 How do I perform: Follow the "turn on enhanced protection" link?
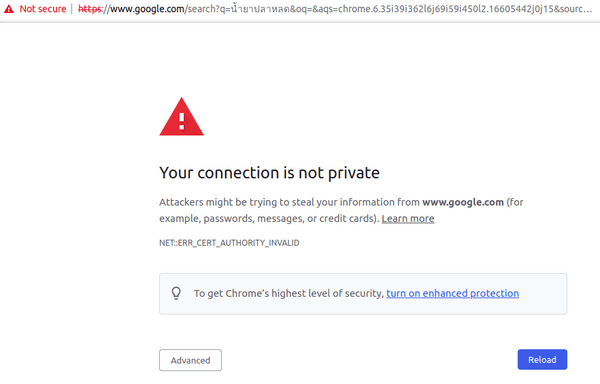click(452, 293)
